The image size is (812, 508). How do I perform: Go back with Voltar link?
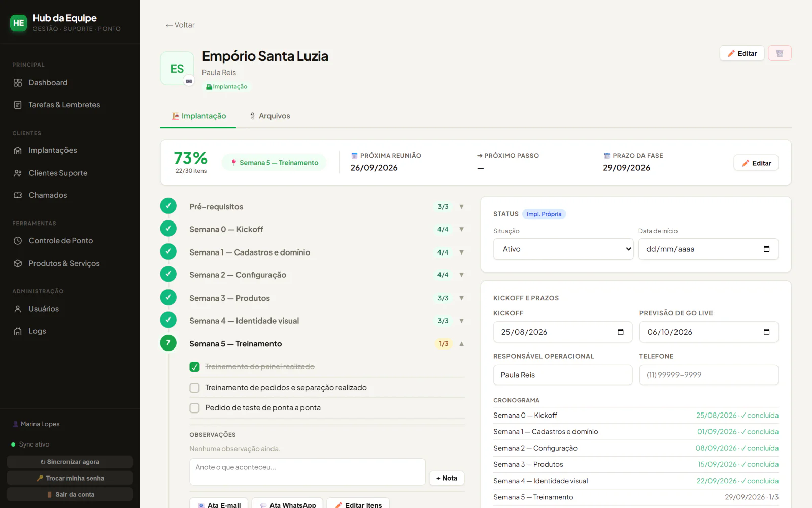(180, 25)
